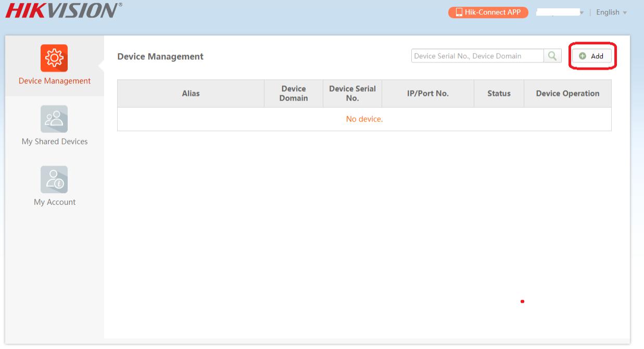Screen dimensions: 644x349
Task: Click the My Account person icon
Action: click(54, 179)
